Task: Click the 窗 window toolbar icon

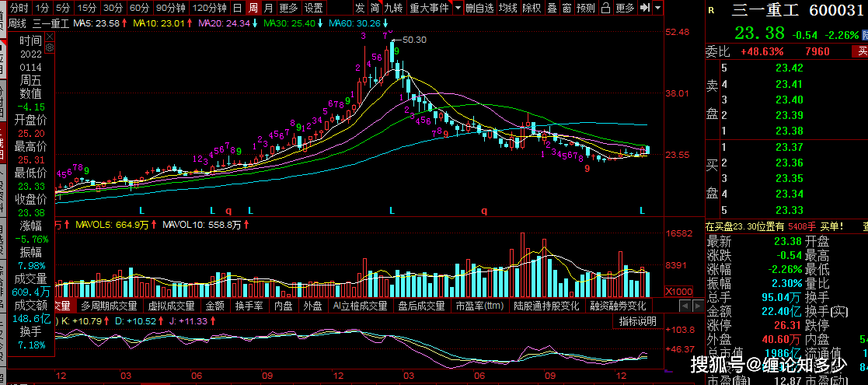Action: point(566,8)
